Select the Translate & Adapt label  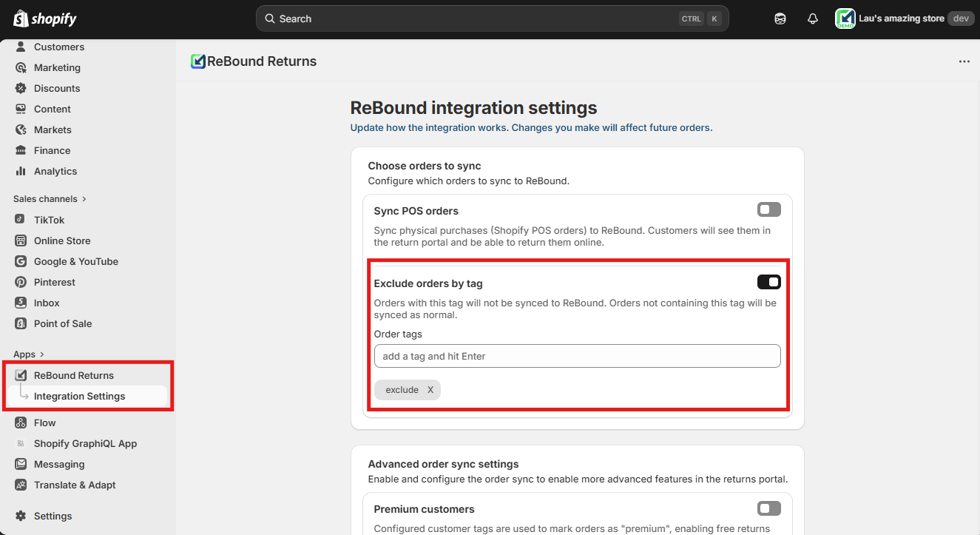pos(75,485)
